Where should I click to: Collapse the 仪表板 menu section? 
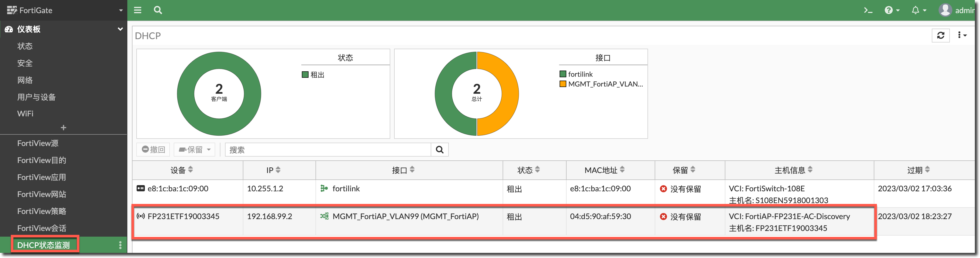pos(120,29)
